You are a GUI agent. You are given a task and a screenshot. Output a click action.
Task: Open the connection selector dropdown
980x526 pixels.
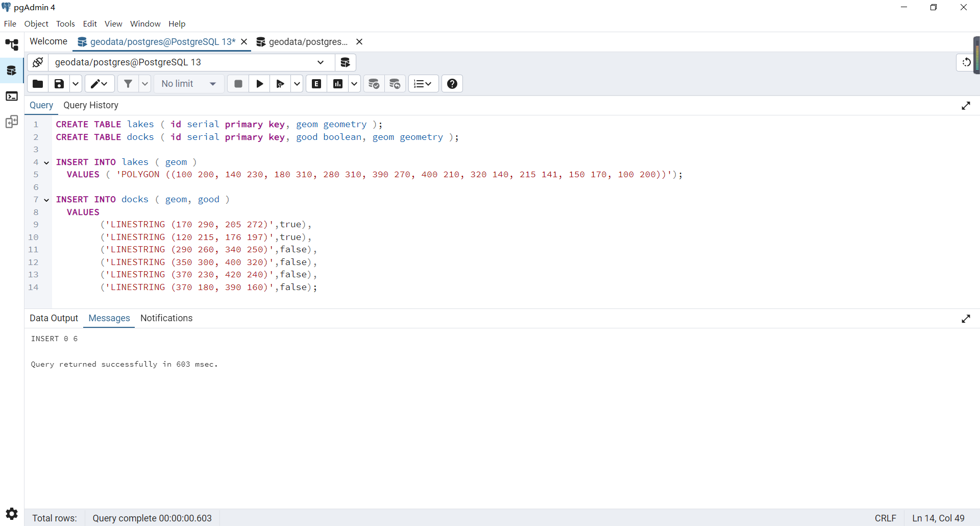(x=191, y=62)
